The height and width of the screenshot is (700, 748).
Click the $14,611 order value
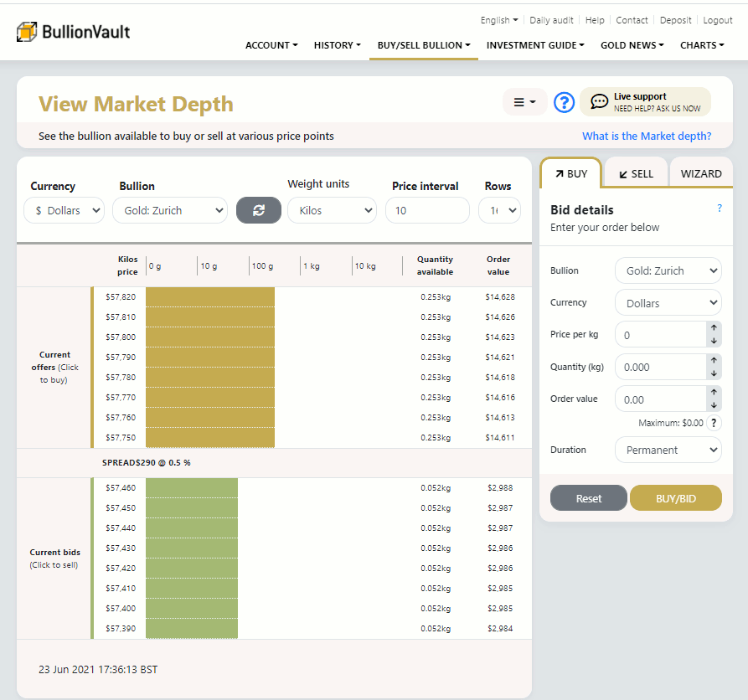(x=500, y=438)
